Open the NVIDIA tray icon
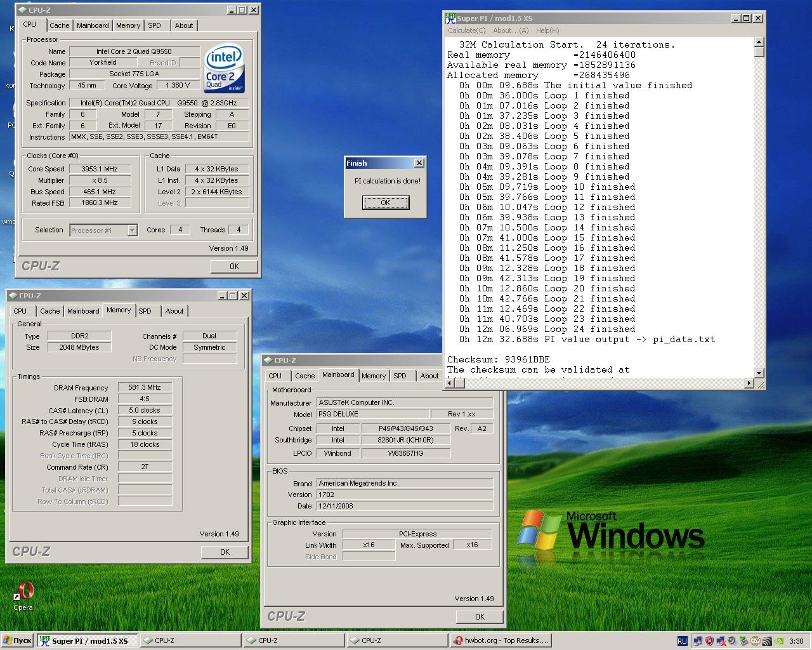The image size is (812, 650). [x=778, y=641]
